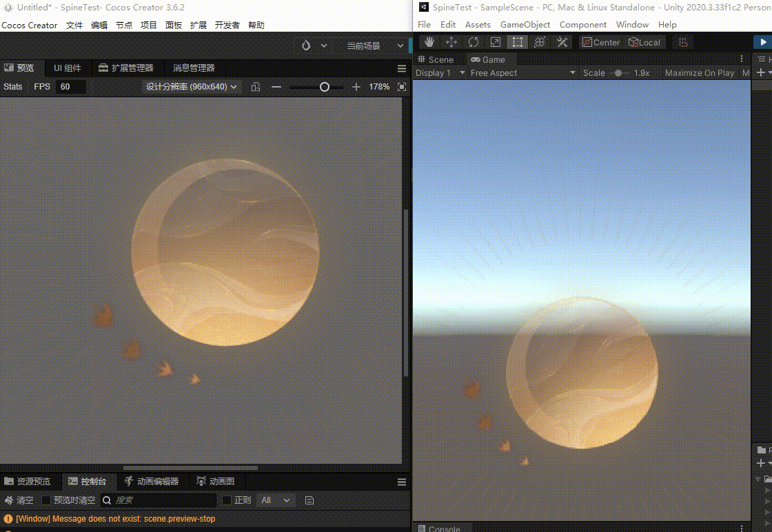Open Unity Game panel options menu
This screenshot has height=532, width=772.
click(x=742, y=59)
